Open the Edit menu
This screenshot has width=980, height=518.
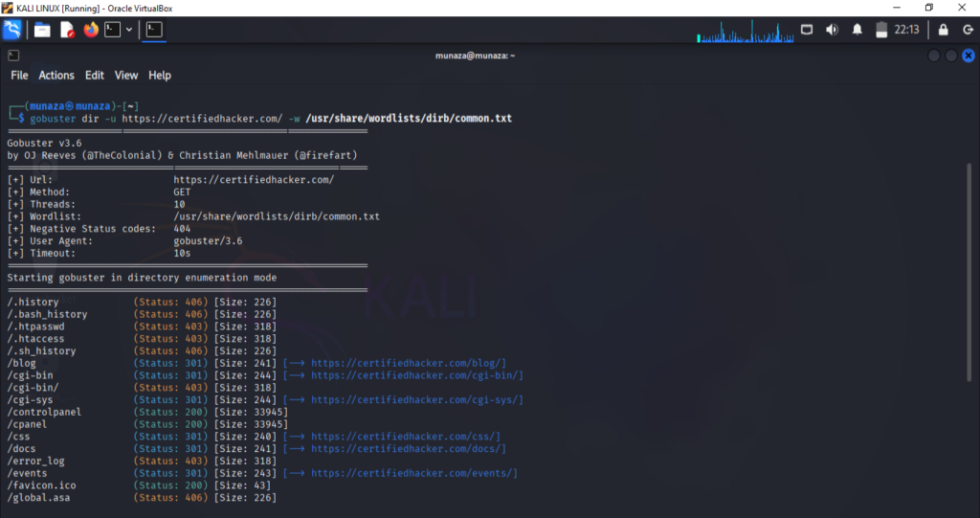[95, 75]
